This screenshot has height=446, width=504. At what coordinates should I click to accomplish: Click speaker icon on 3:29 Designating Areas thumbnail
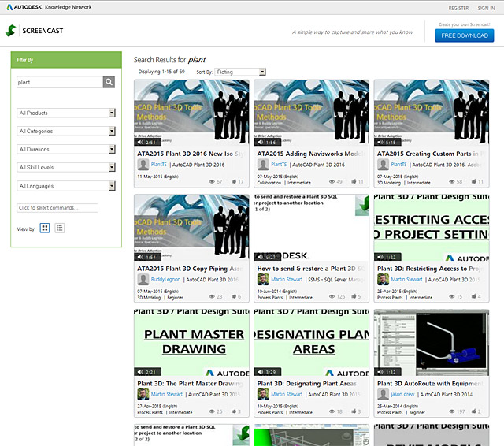[261, 372]
